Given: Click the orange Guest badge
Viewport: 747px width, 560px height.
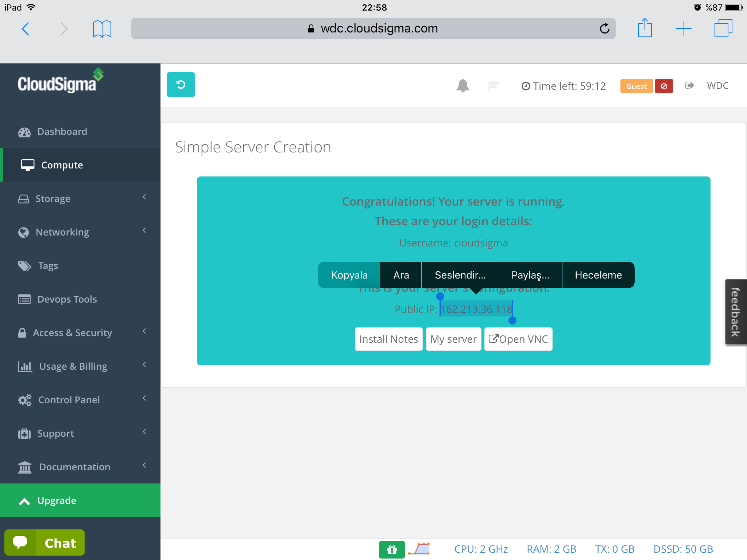Looking at the screenshot, I should tap(636, 86).
